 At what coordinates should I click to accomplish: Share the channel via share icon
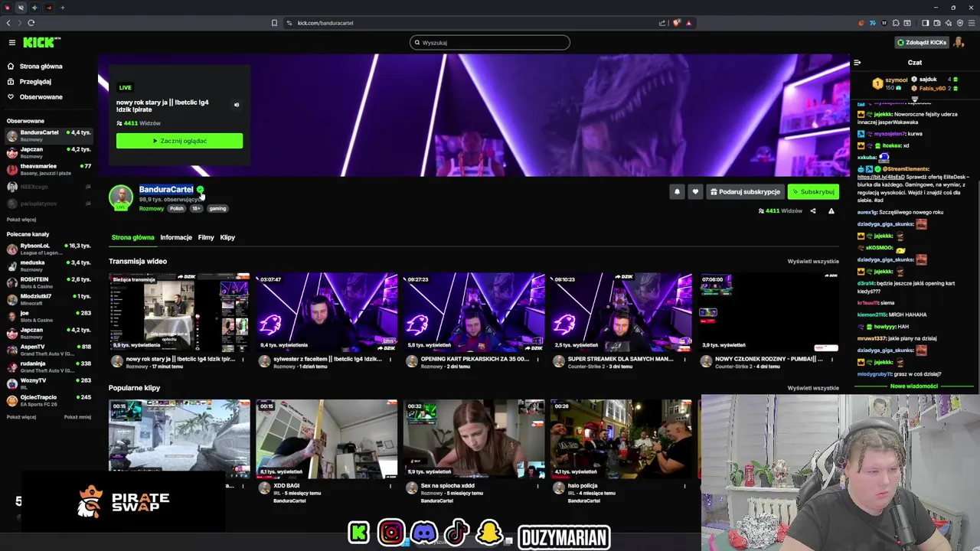pos(813,211)
